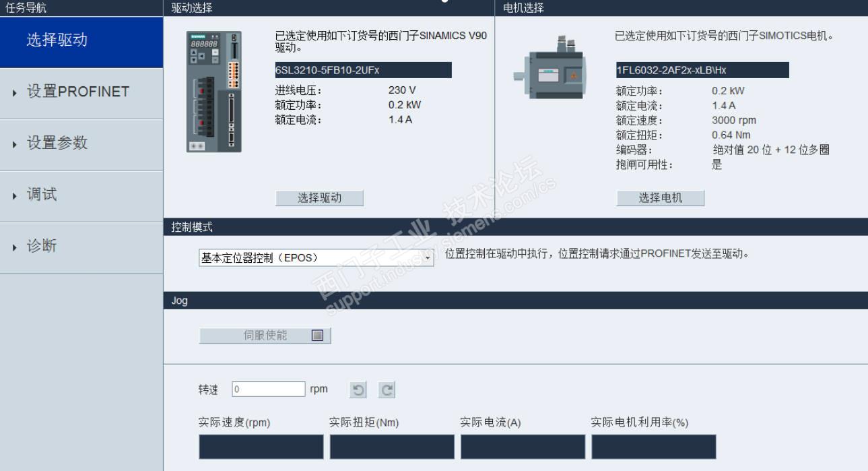
Task: Toggle the 伺服使能 indicator square
Action: coord(318,335)
